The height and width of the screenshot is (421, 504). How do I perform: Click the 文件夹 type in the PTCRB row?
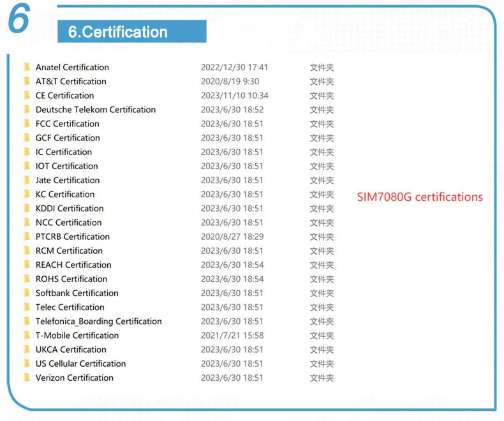tap(322, 237)
